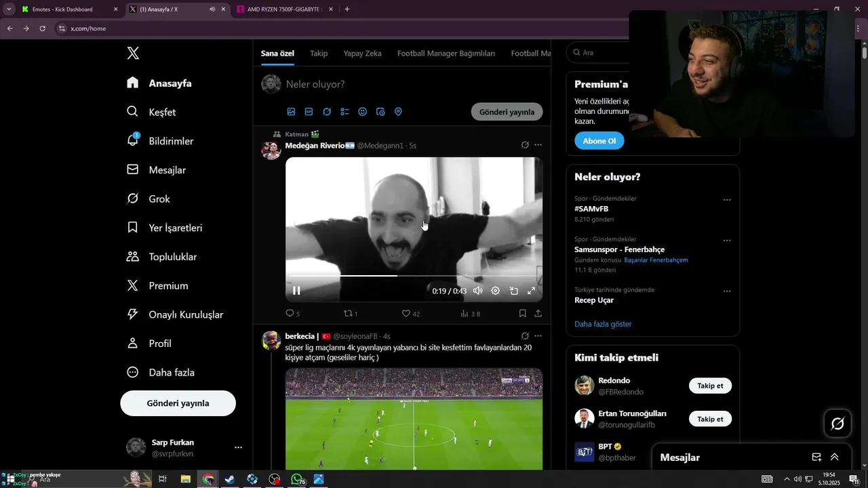Share the Medeğan Riverio post
868x488 pixels.
pos(538,313)
